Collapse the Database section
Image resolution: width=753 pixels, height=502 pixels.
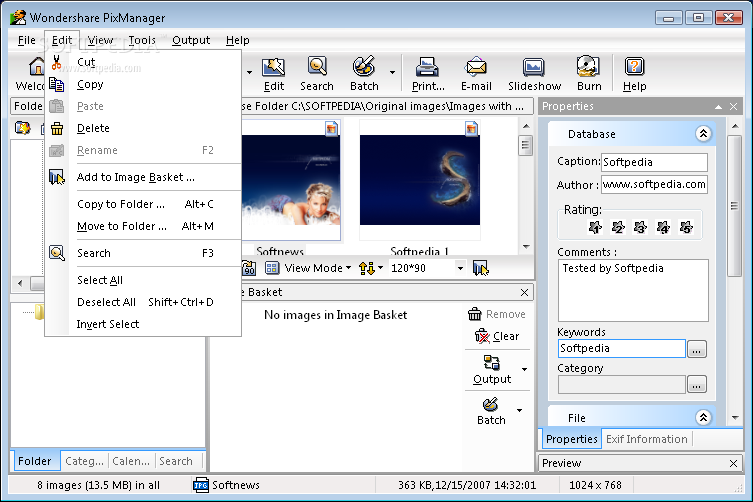[x=703, y=134]
